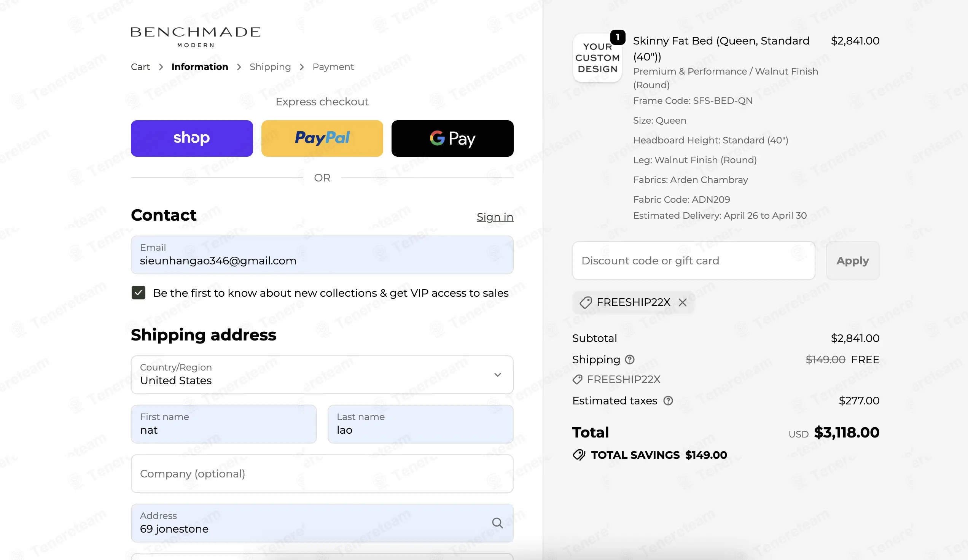Go back to Cart breadcrumb
This screenshot has height=560, width=968.
pos(140,67)
